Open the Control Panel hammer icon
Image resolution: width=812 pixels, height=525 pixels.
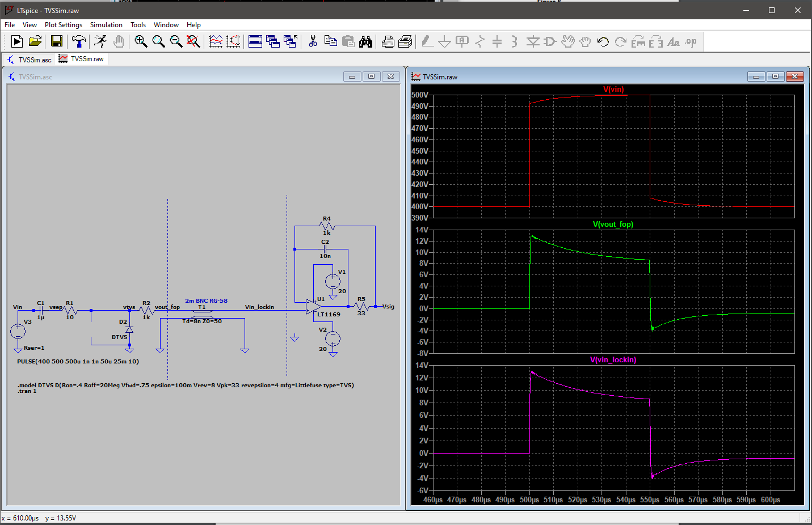click(79, 41)
